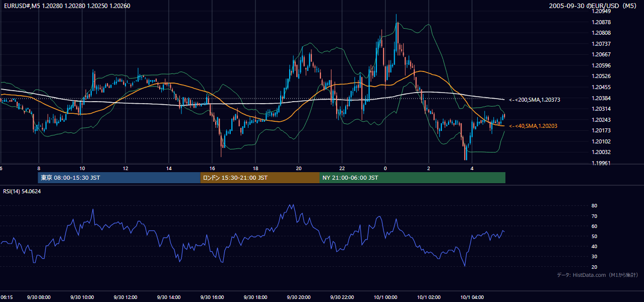644x302 pixels.
Task: Select the ロンドン 15:30-21:00 JST session bar
Action: [x=260, y=178]
